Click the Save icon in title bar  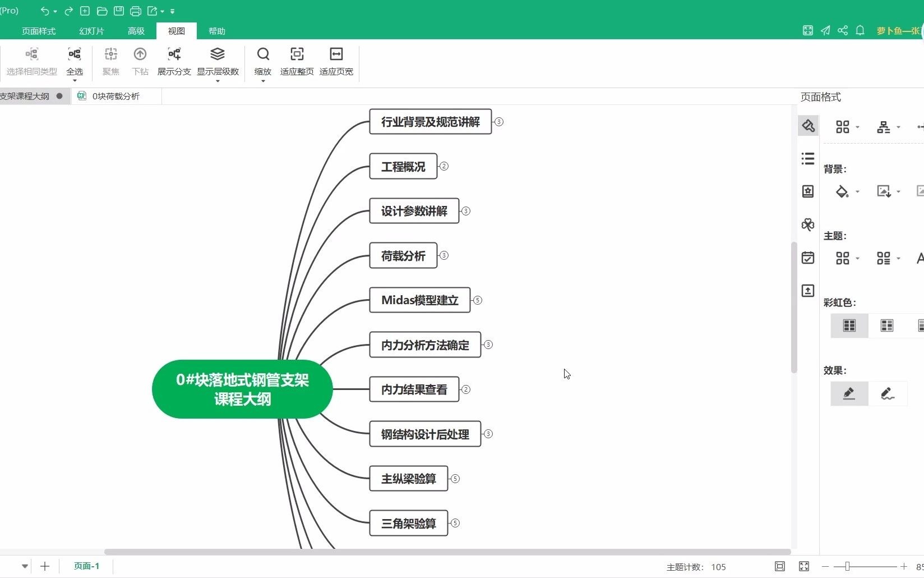coord(118,11)
